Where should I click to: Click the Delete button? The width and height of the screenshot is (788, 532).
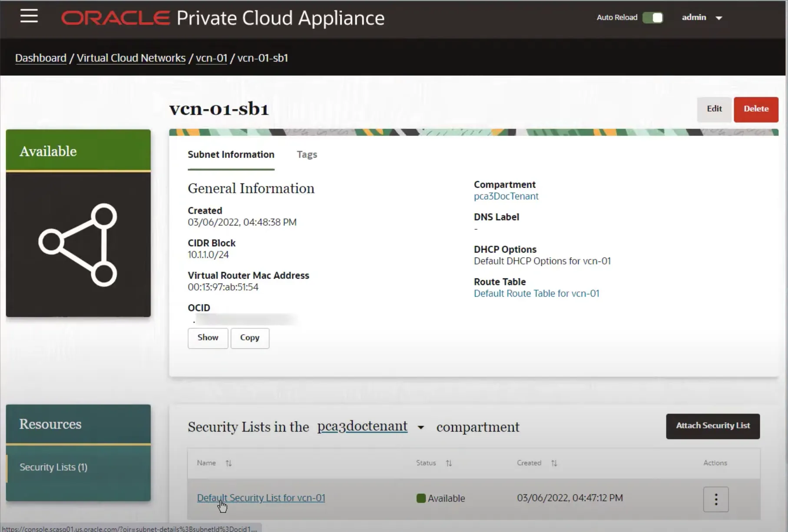tap(755, 109)
